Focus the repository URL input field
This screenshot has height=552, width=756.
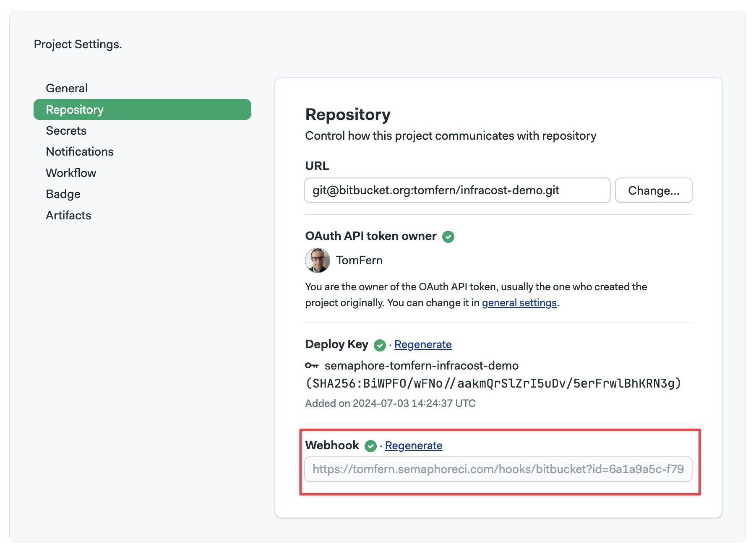pyautogui.click(x=457, y=190)
